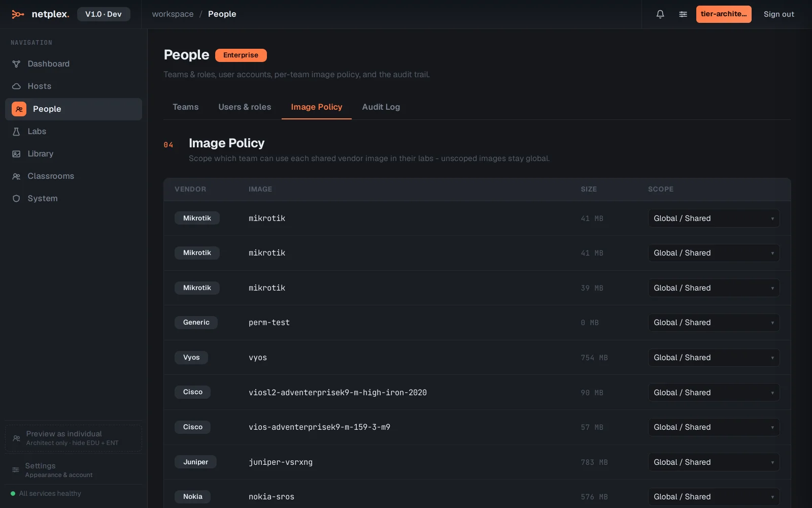The height and width of the screenshot is (508, 812).
Task: Click the 783 MB size value
Action: tap(594, 462)
